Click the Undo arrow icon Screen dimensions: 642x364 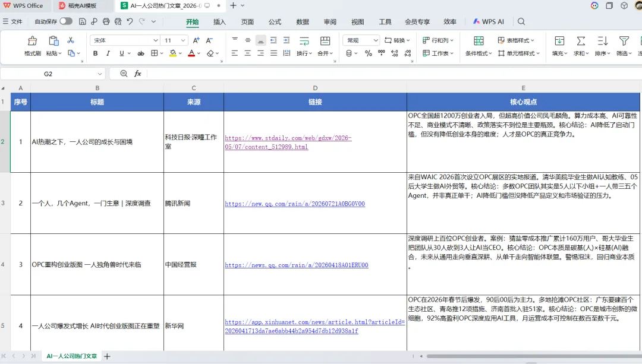click(x=130, y=21)
